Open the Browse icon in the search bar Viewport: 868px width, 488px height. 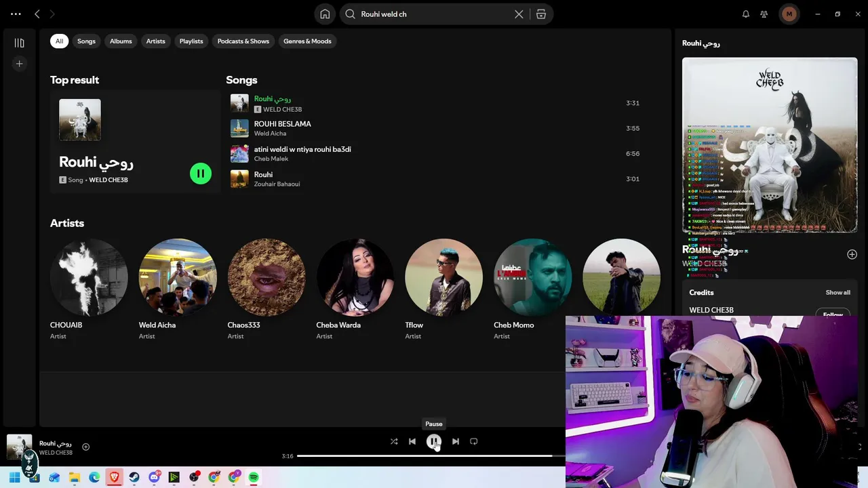pyautogui.click(x=541, y=14)
